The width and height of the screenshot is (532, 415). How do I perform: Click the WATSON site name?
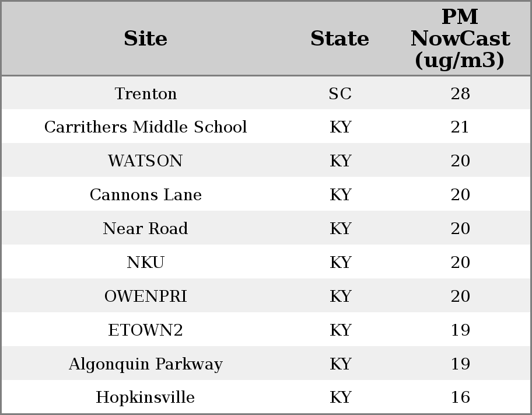(x=145, y=161)
